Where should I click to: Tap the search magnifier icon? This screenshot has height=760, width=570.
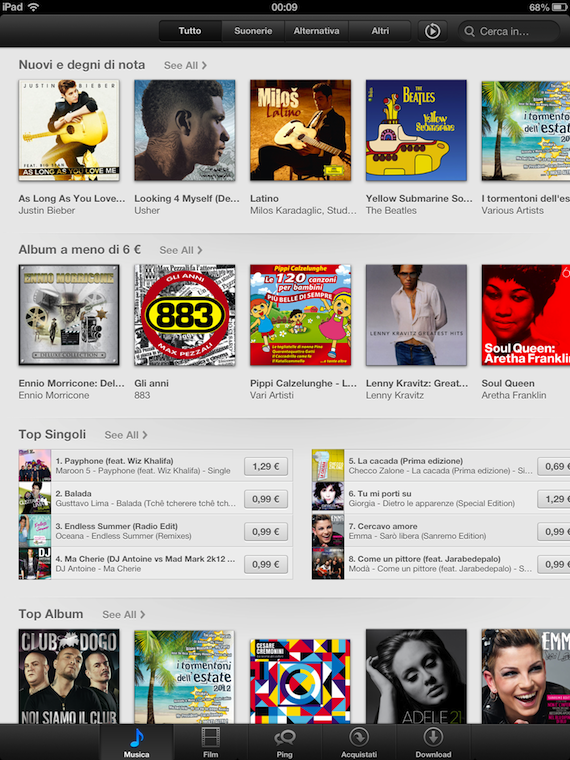[469, 32]
